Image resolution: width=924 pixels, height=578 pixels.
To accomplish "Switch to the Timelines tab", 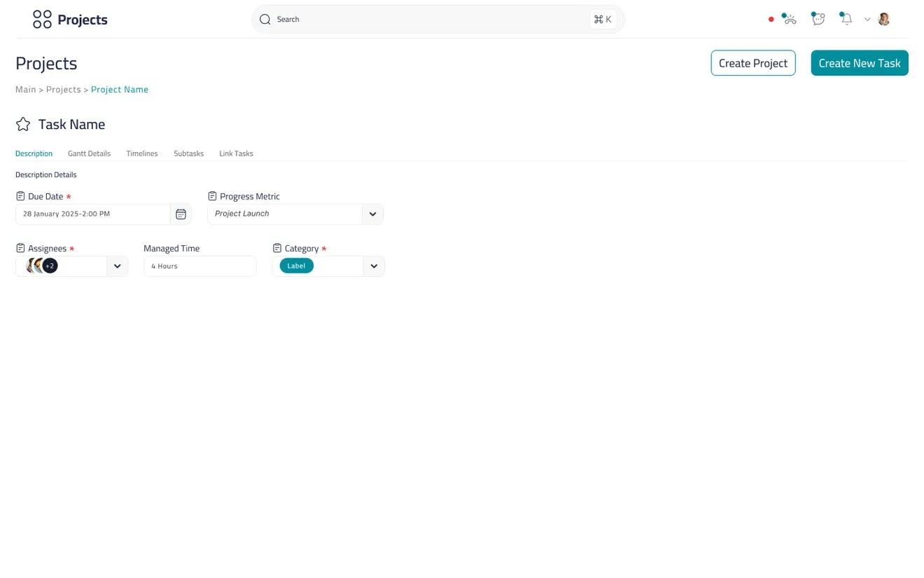I will [142, 153].
